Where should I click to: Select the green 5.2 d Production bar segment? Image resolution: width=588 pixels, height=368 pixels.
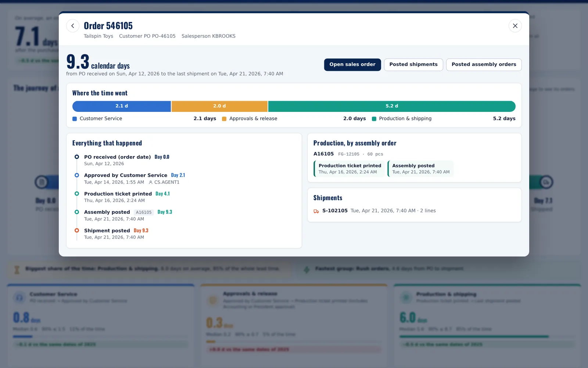coord(392,106)
